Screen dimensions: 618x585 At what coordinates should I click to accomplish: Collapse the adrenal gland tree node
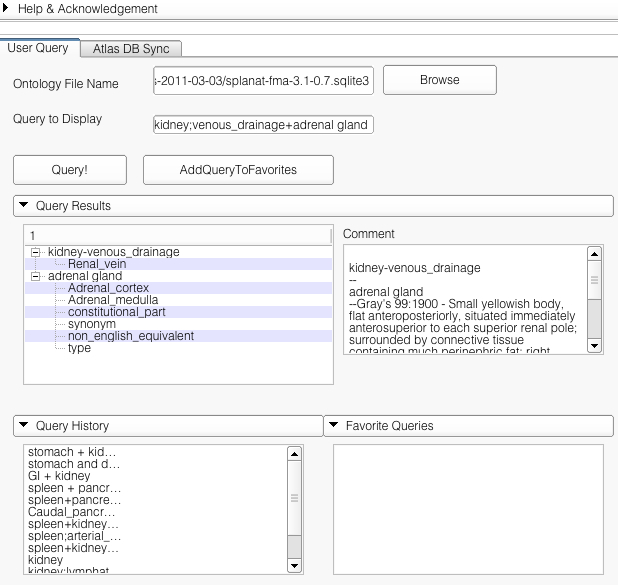pyautogui.click(x=36, y=276)
